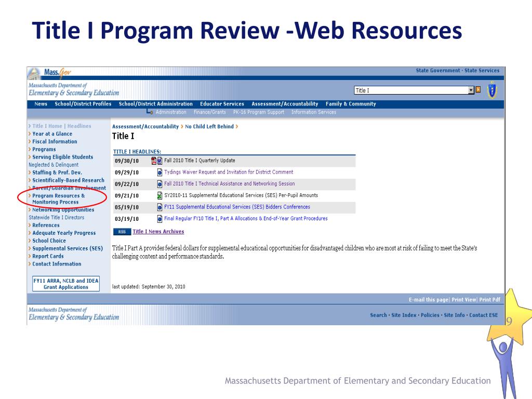Viewport: 532px width, 399px height.
Task: Click the Excel icon beside SES Per-Pupil Amounts
Action: tap(159, 195)
